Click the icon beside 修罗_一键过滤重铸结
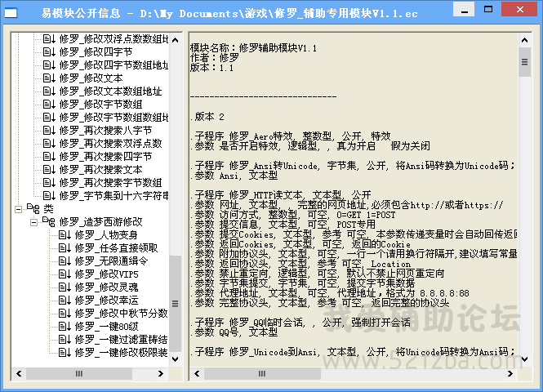This screenshot has height=392, width=543. pyautogui.click(x=65, y=340)
